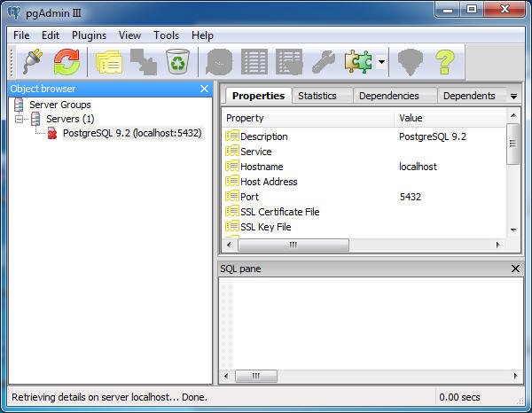Open the SQL help question mark
This screenshot has width=532, height=413.
445,62
